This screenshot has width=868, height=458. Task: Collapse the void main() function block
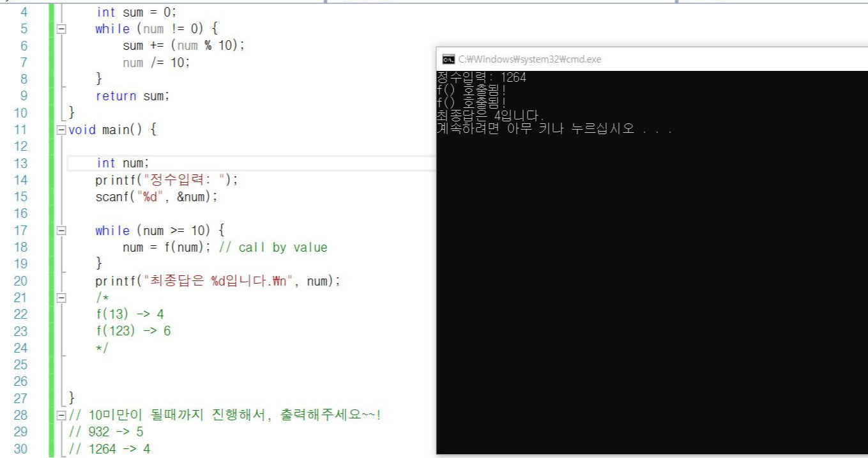(61, 130)
